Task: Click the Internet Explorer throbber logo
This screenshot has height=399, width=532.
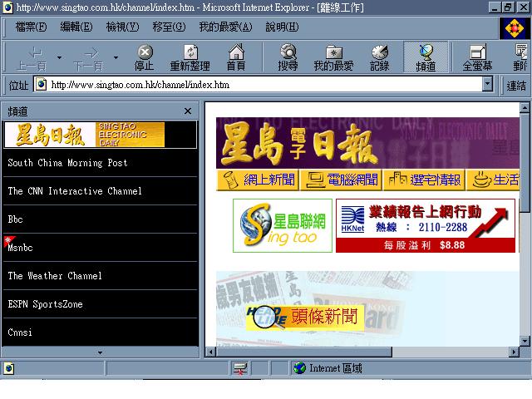Action: point(514,28)
